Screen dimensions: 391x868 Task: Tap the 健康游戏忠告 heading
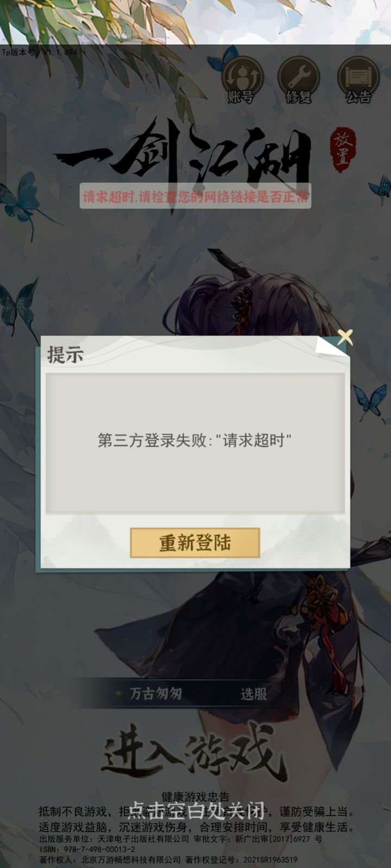(195, 796)
